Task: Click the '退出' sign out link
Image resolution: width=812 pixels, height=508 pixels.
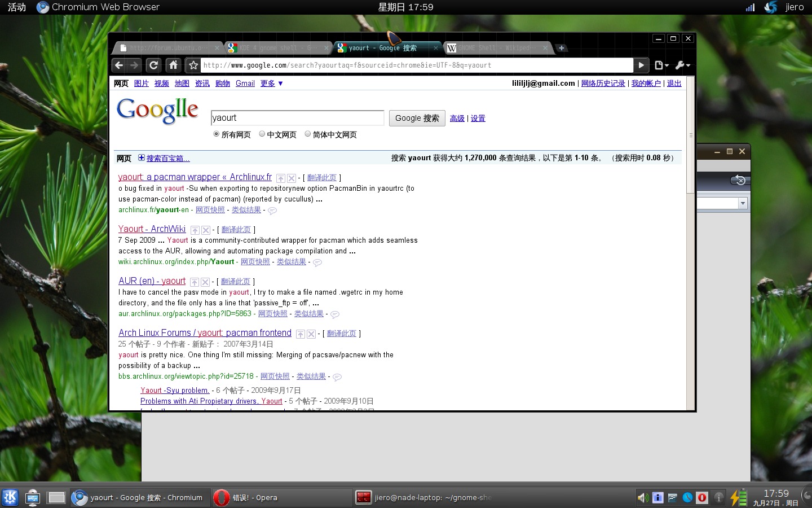Action: (x=674, y=84)
